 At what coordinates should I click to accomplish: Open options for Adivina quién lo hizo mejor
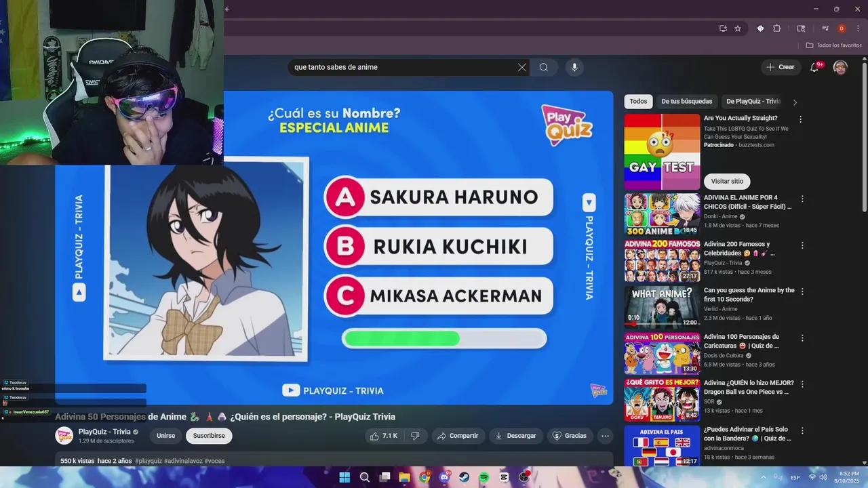tap(802, 384)
